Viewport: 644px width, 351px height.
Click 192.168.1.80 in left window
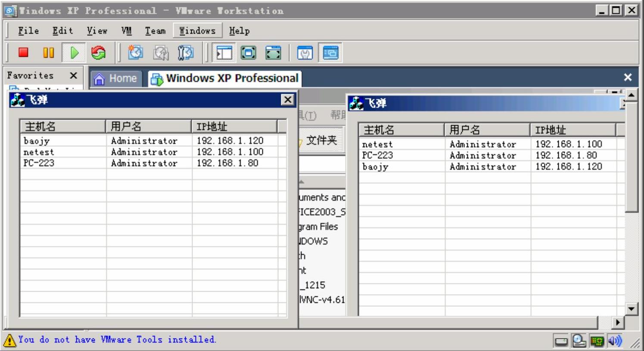coord(227,163)
